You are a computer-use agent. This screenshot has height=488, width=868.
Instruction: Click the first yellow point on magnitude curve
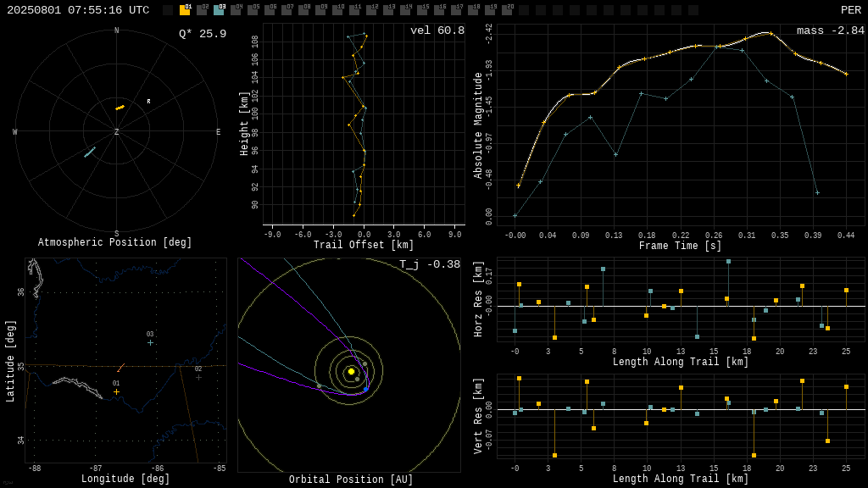tap(518, 186)
